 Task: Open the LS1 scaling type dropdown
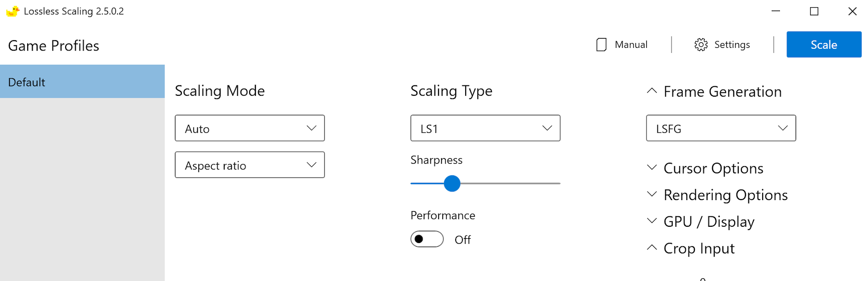[485, 128]
